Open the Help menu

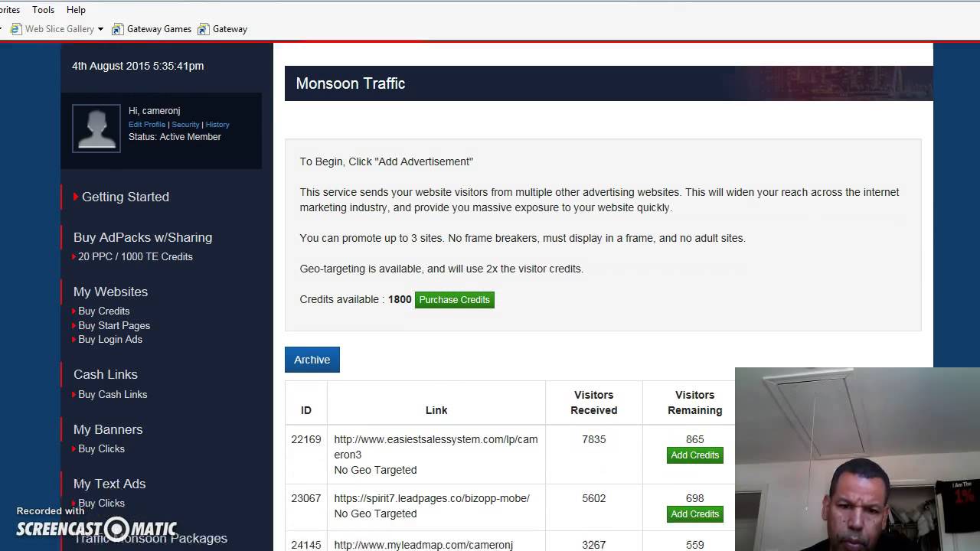76,10
